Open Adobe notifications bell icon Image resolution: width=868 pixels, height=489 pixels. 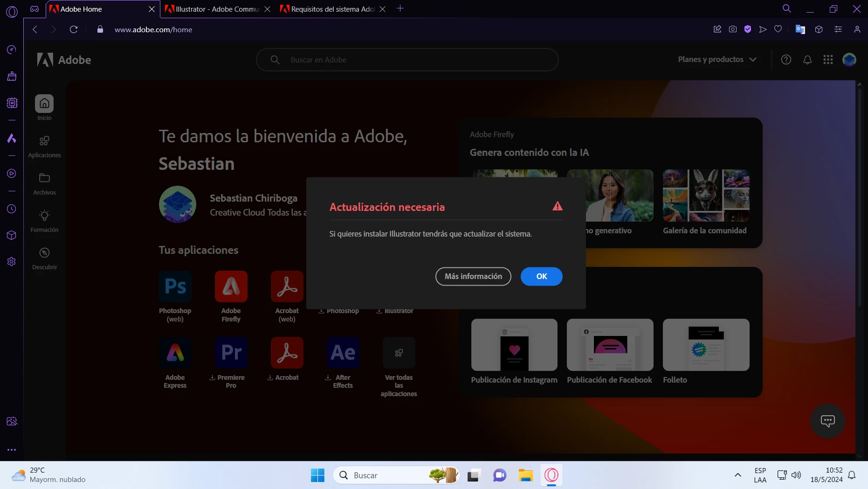[807, 59]
